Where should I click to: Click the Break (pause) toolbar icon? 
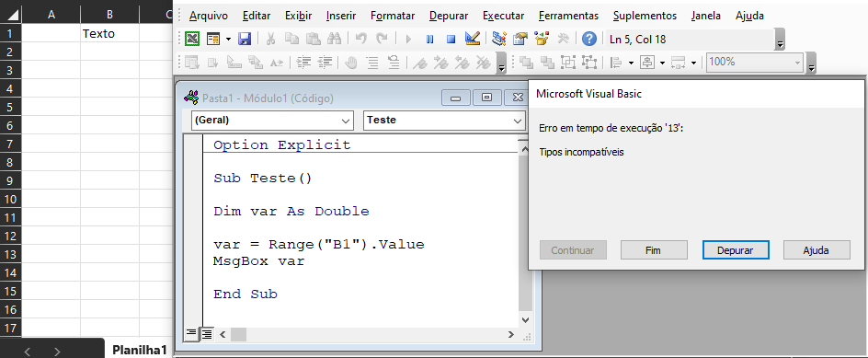pyautogui.click(x=429, y=39)
